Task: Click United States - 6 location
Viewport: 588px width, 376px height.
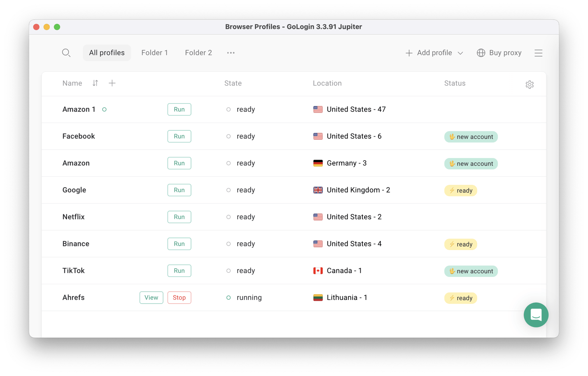Action: (354, 136)
